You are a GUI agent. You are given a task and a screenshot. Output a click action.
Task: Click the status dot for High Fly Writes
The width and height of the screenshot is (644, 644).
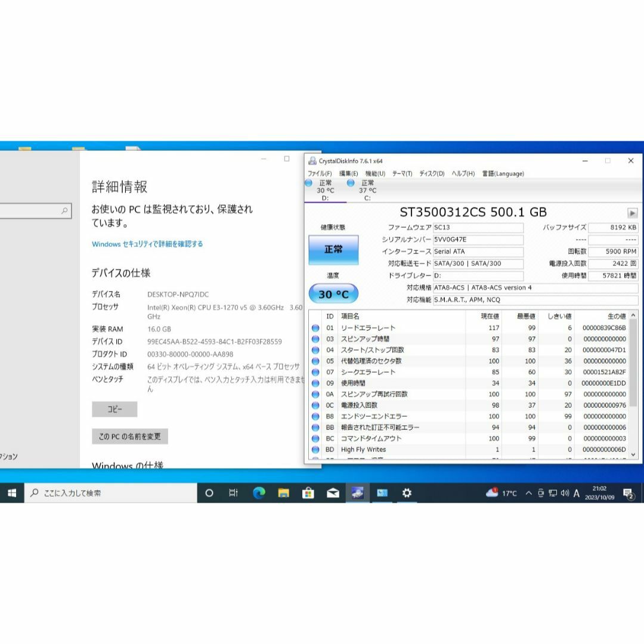[315, 450]
